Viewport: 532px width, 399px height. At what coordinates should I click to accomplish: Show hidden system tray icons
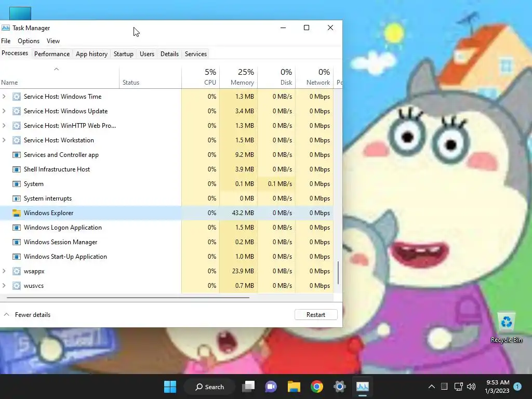pyautogui.click(x=432, y=387)
